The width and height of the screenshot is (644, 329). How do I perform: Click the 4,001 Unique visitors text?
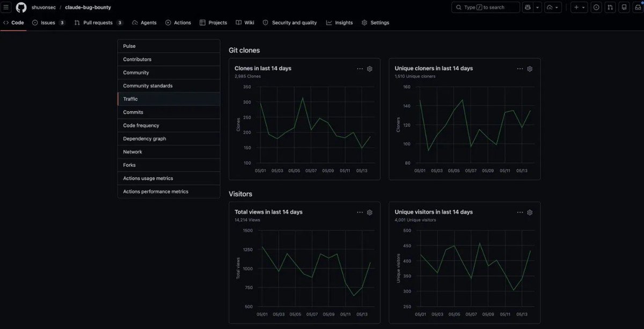415,220
